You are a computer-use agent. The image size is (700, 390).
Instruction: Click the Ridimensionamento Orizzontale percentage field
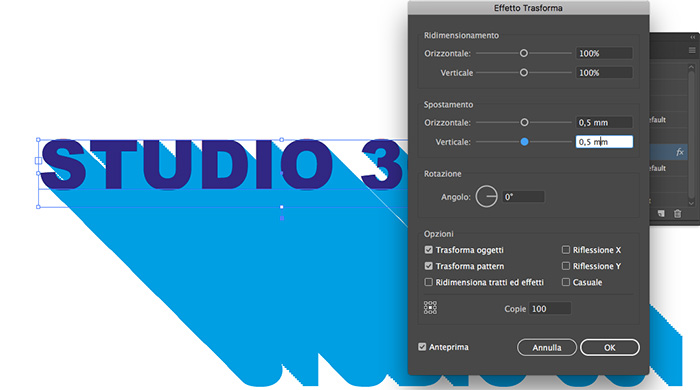point(604,53)
